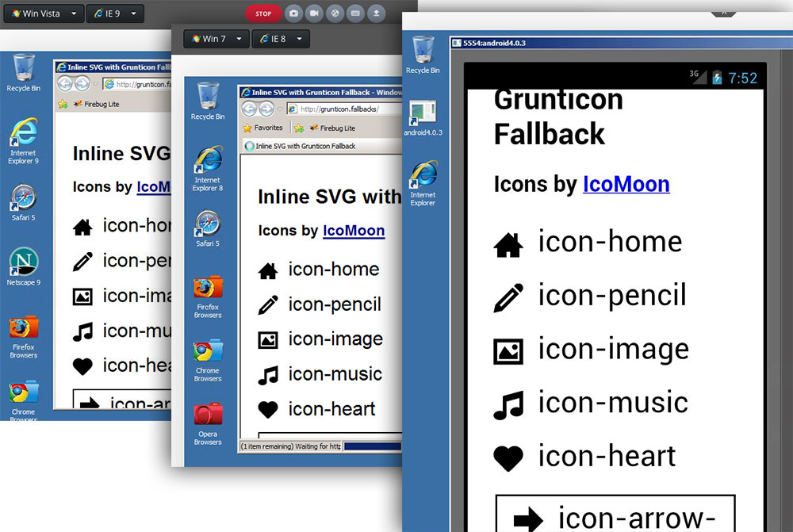Click the icon-home text in Android emulator

pyautogui.click(x=610, y=241)
